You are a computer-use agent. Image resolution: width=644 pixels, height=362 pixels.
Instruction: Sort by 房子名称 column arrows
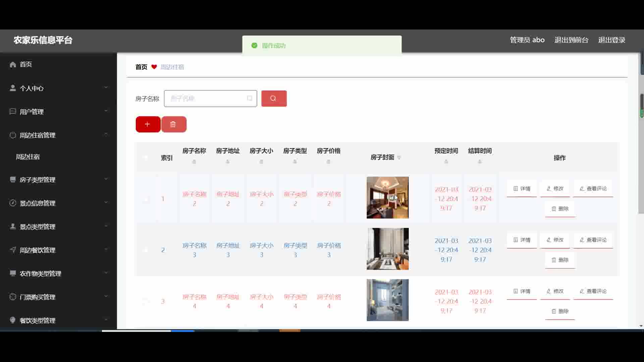pyautogui.click(x=194, y=162)
